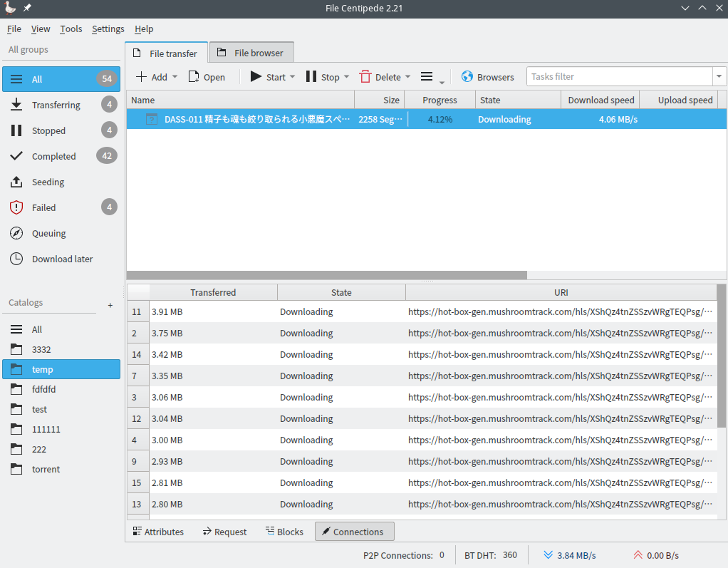Click the 3332 catalog folder icon
Image resolution: width=728 pixels, height=568 pixels.
tap(16, 349)
